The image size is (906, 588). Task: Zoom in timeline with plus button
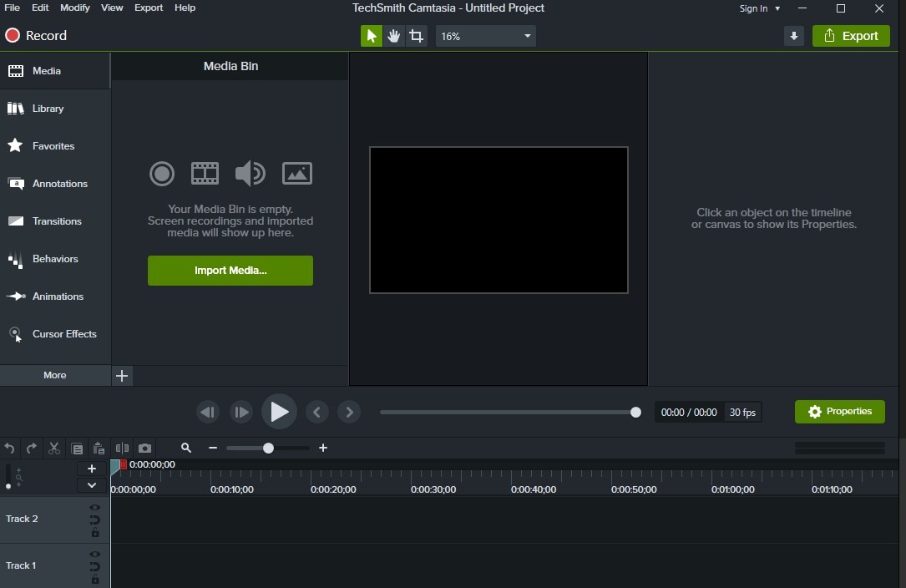click(x=323, y=448)
